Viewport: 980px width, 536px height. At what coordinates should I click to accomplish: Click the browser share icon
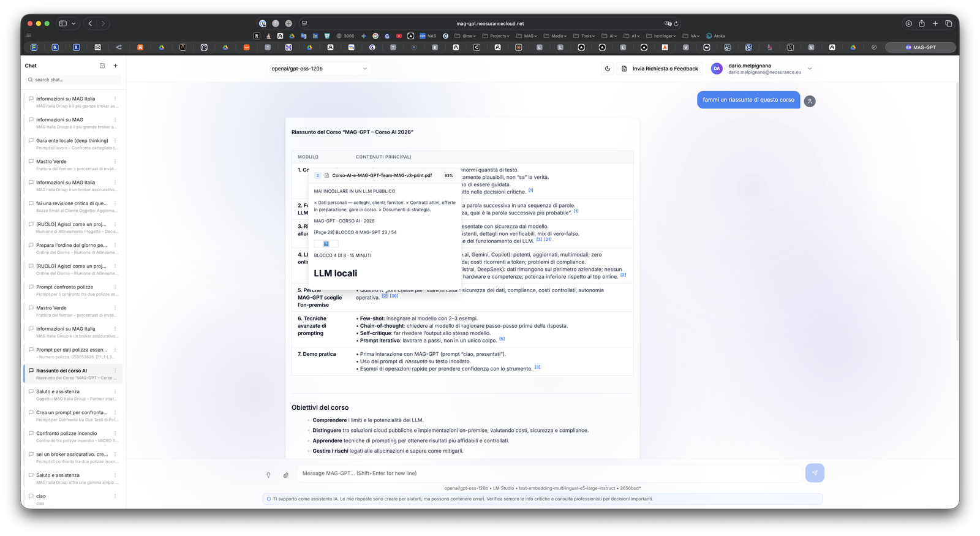pos(922,23)
